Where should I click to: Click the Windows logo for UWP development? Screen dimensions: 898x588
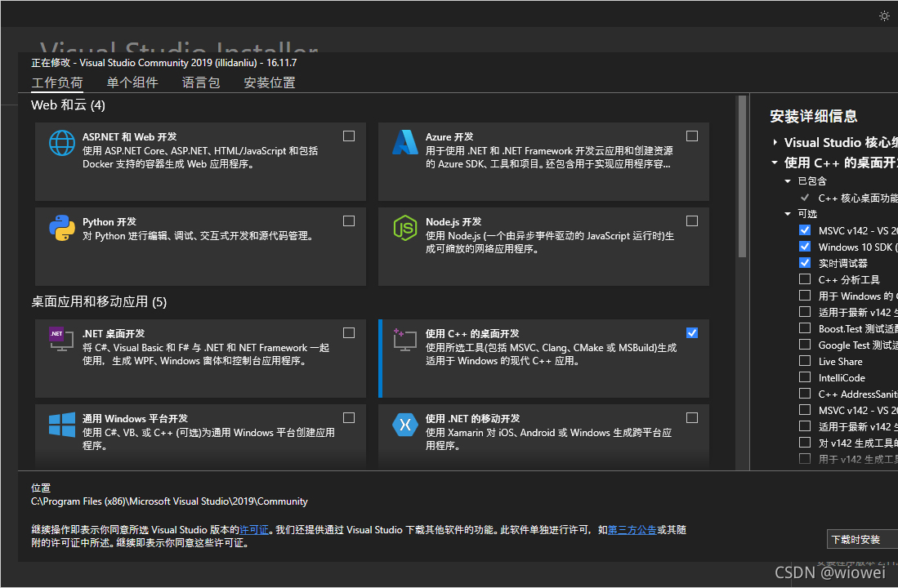point(62,425)
